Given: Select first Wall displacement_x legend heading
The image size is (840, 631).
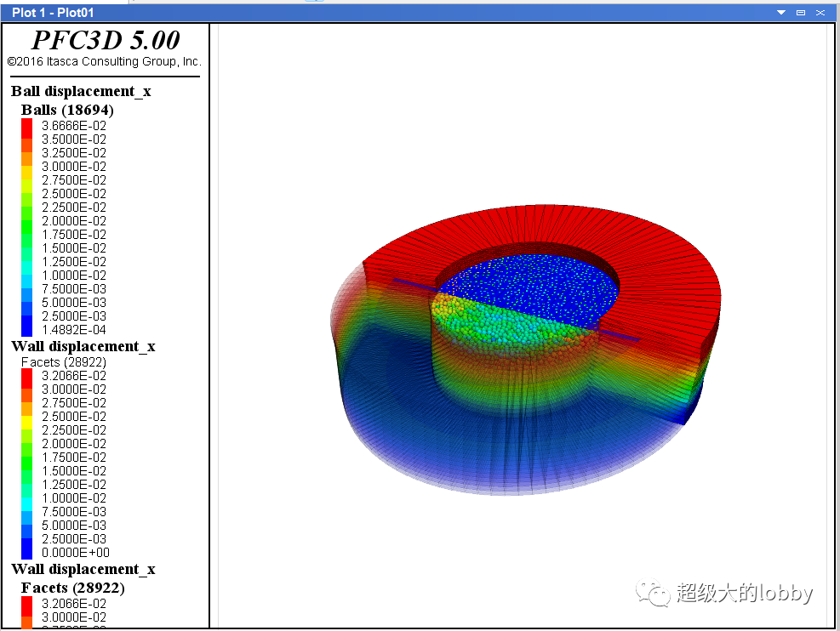Looking at the screenshot, I should (83, 347).
